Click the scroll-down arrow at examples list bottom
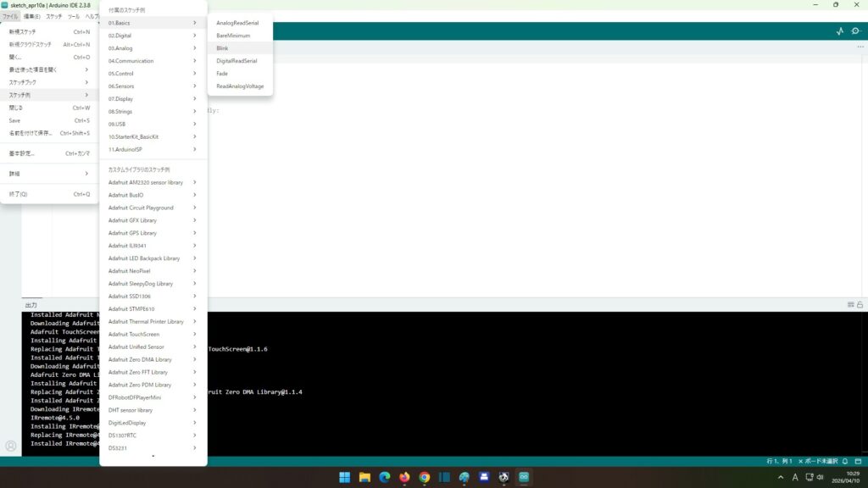Image resolution: width=868 pixels, height=488 pixels. pyautogui.click(x=153, y=457)
